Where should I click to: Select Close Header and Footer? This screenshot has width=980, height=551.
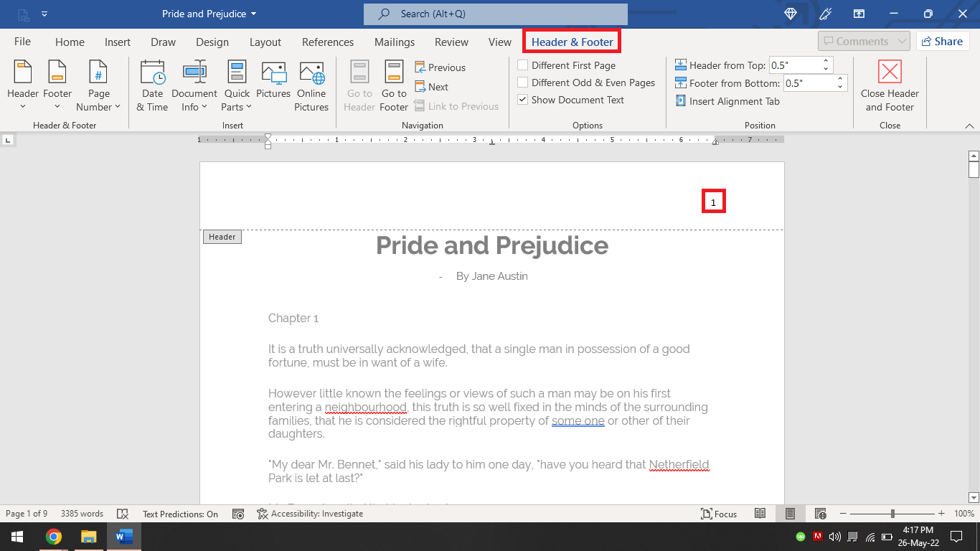click(x=889, y=86)
